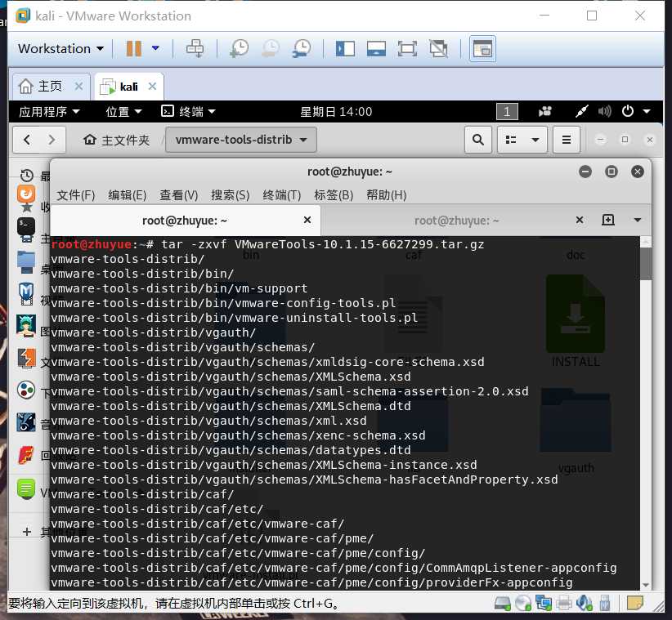The image size is (672, 620).
Task: Close the first root@zhuyue terminal tab
Action: pyautogui.click(x=307, y=220)
